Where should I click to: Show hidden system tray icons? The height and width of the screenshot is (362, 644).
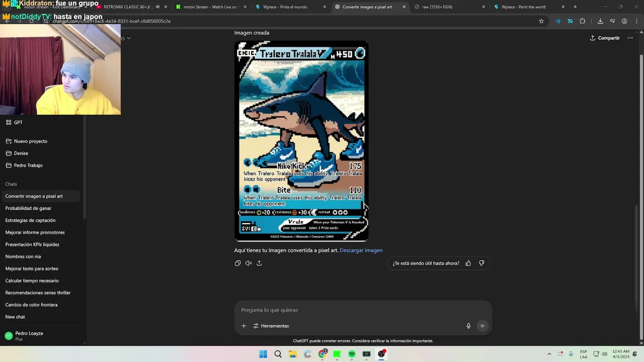pos(549,354)
